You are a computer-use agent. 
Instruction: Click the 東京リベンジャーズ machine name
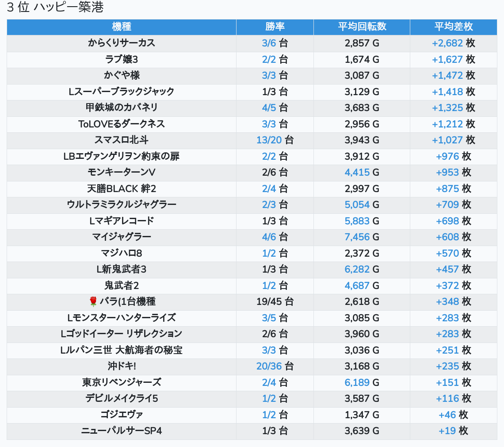point(122,382)
